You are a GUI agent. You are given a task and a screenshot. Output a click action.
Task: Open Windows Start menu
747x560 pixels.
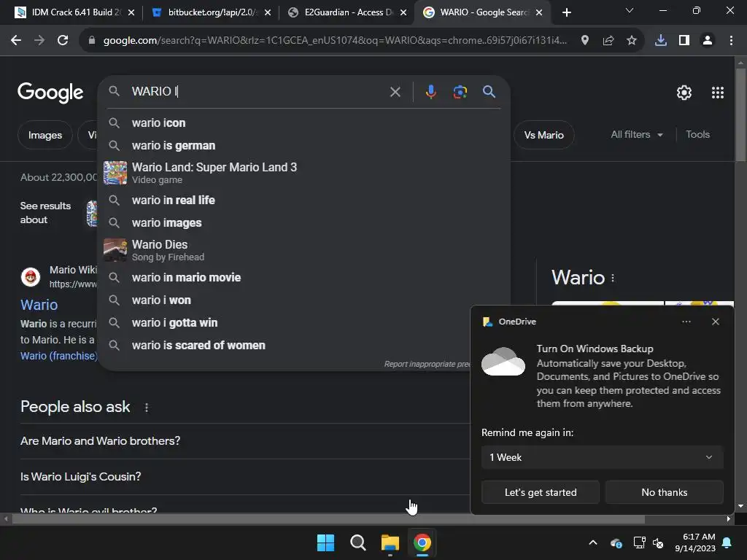pos(326,542)
